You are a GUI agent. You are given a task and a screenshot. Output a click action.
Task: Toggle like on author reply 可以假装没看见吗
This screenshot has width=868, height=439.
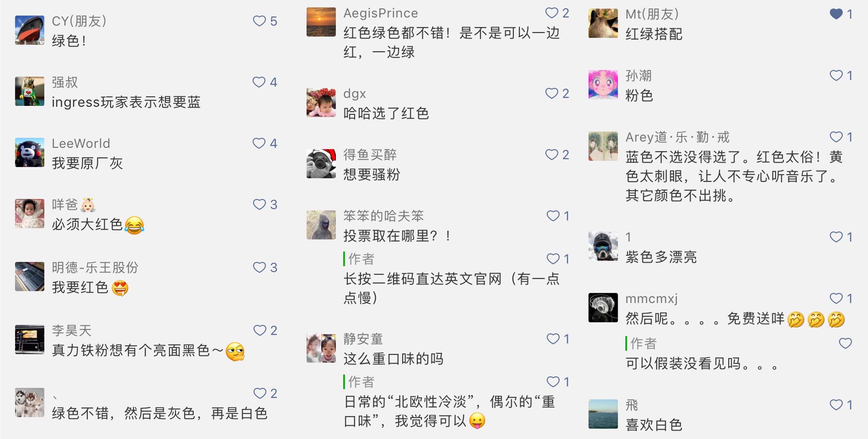coord(845,343)
